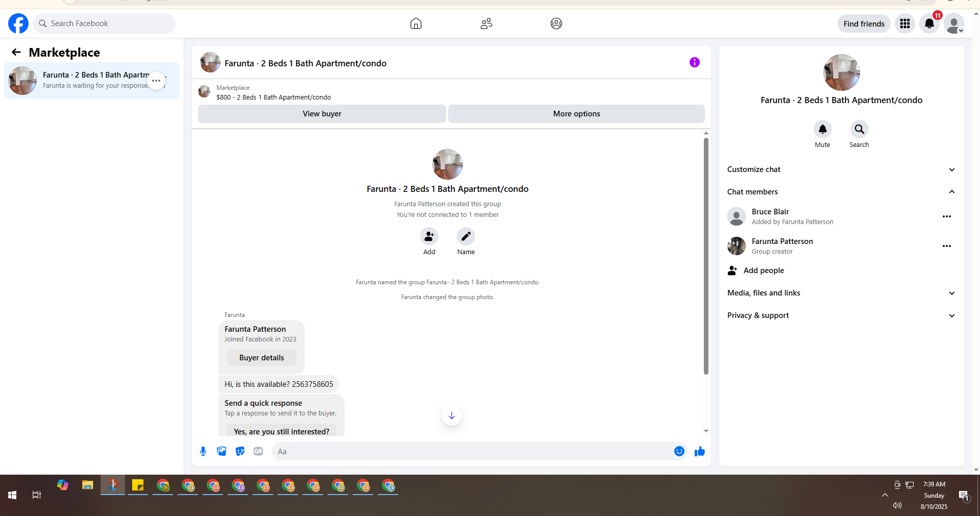The height and width of the screenshot is (516, 980).
Task: Click the View buyer button
Action: tap(322, 114)
